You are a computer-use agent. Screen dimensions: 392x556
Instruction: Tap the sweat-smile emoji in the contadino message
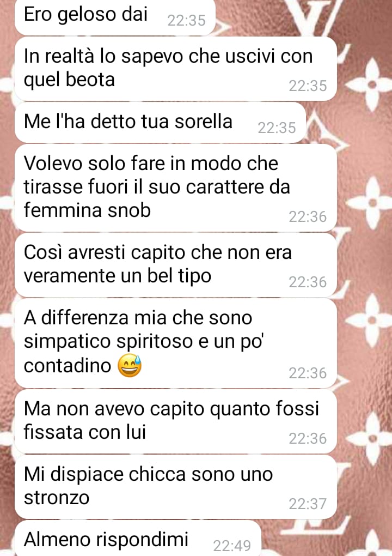[130, 365]
